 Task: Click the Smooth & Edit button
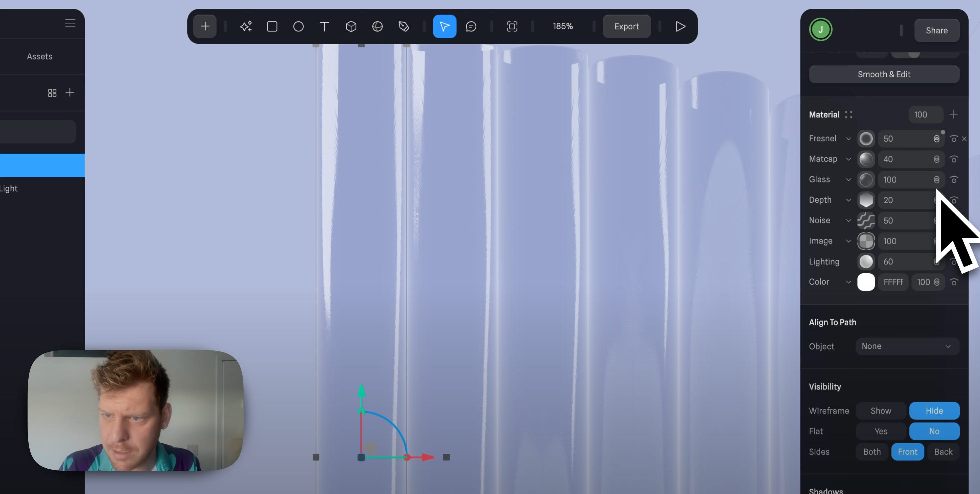[884, 74]
